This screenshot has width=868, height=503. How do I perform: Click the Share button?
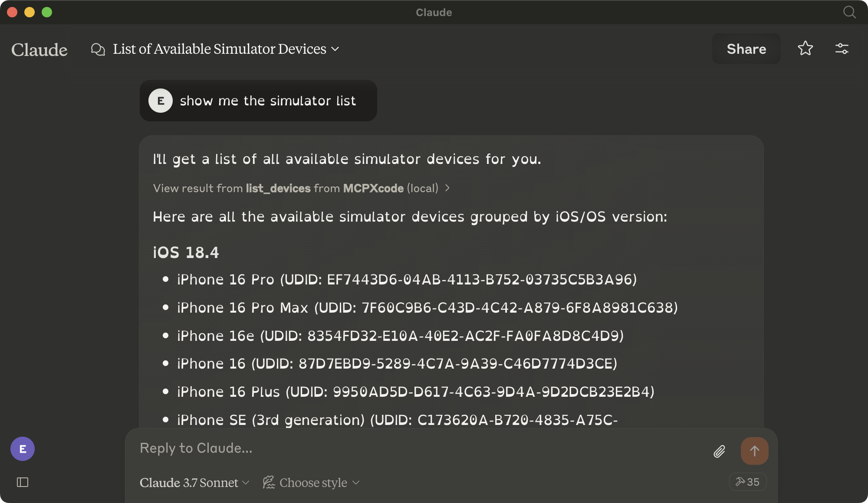pos(746,49)
